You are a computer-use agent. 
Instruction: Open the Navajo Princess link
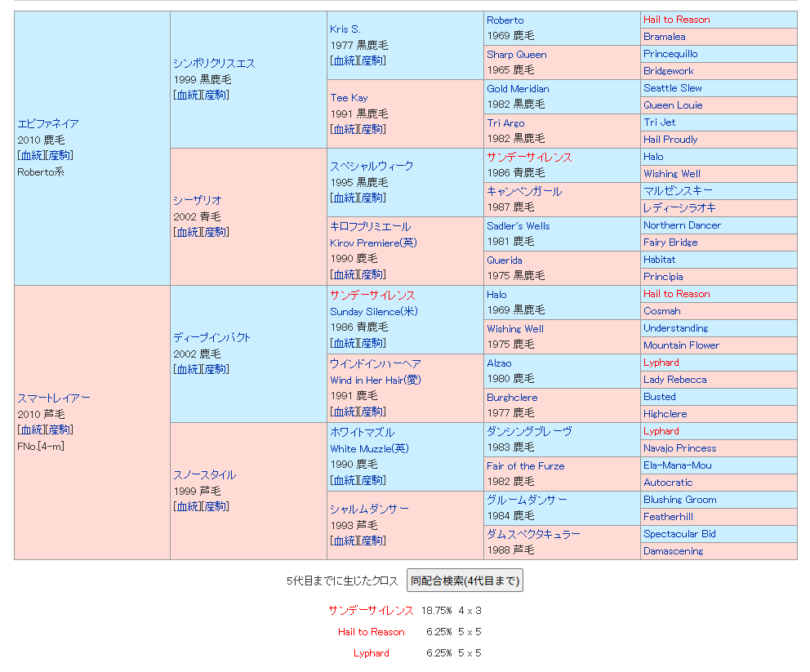[x=680, y=447]
